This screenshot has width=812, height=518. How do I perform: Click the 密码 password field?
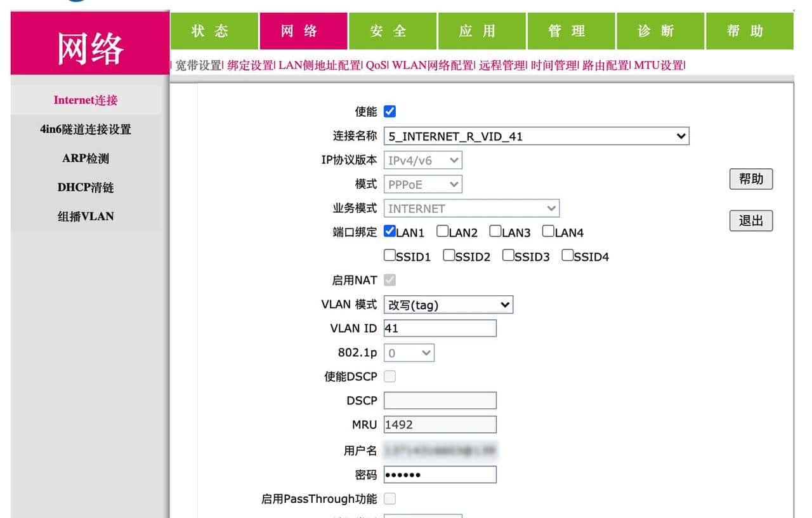point(440,474)
